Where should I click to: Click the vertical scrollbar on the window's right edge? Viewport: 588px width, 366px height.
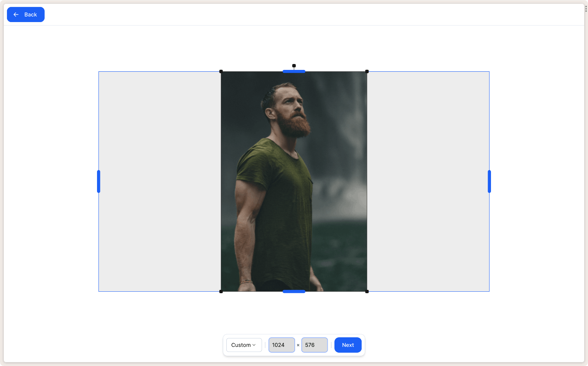586,9
